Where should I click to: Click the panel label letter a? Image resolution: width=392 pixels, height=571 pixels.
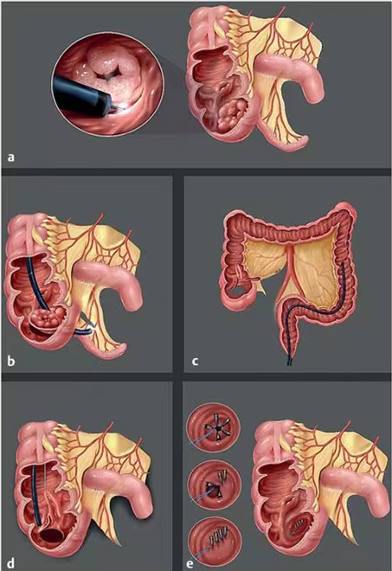[x=11, y=157]
